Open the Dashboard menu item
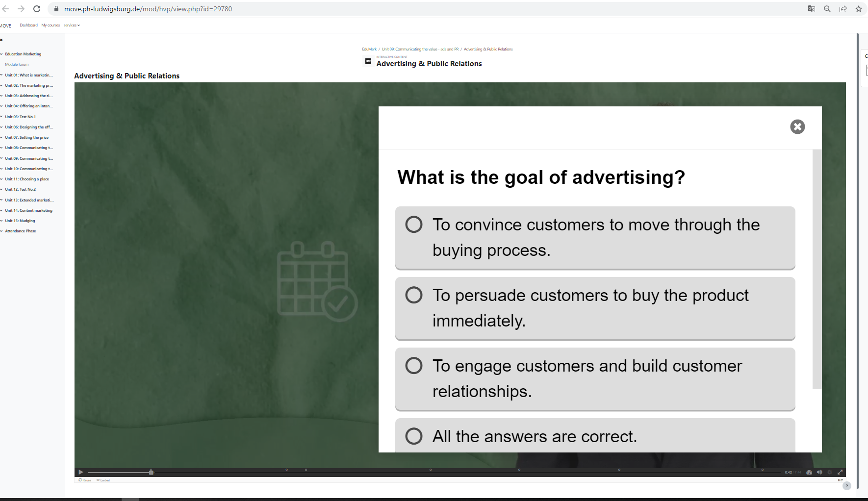The width and height of the screenshot is (868, 501). pyautogui.click(x=28, y=25)
